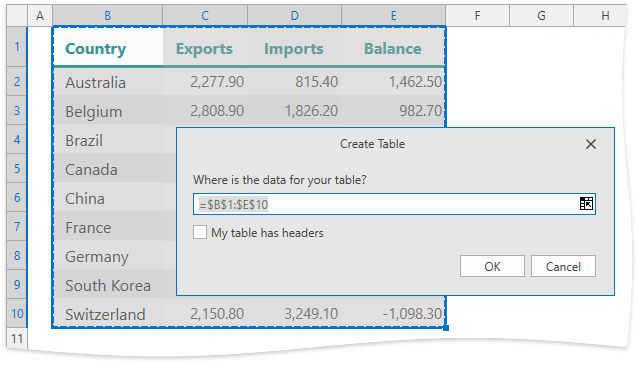The image size is (639, 365).
Task: Enable My table has headers checkbox
Action: (200, 233)
